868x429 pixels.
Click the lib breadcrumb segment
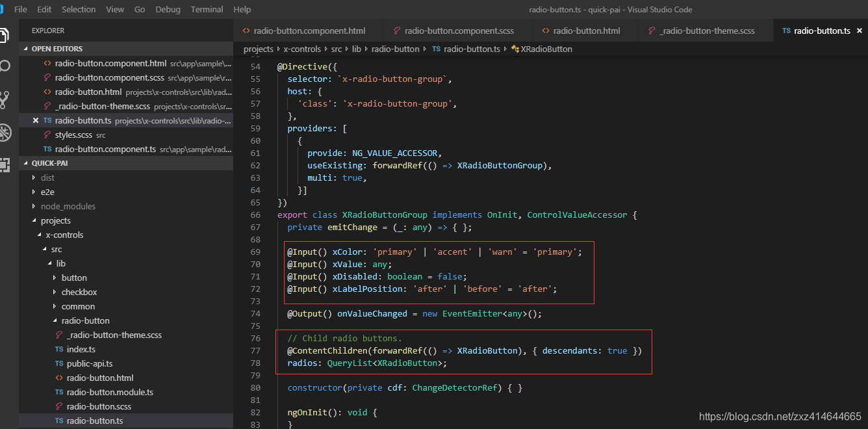tap(357, 49)
